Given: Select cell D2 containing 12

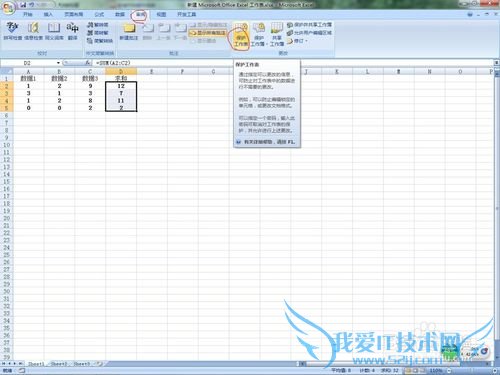Looking at the screenshot, I should 121,86.
